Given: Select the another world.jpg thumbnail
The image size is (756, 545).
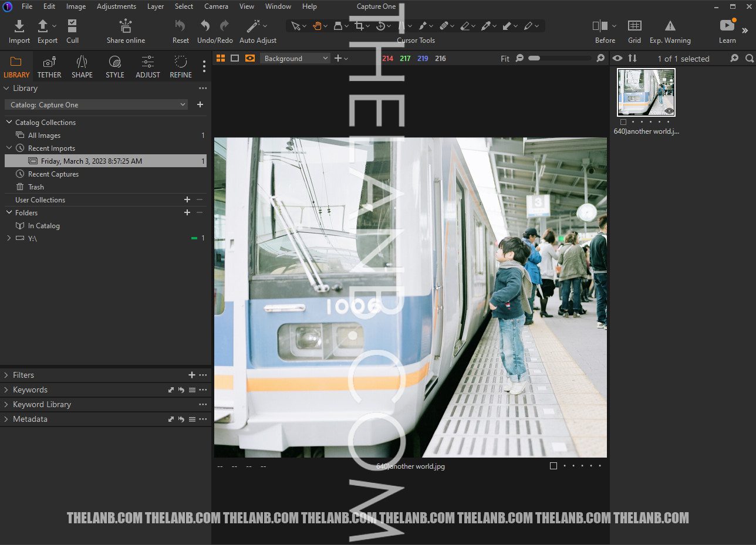Looking at the screenshot, I should tap(646, 92).
